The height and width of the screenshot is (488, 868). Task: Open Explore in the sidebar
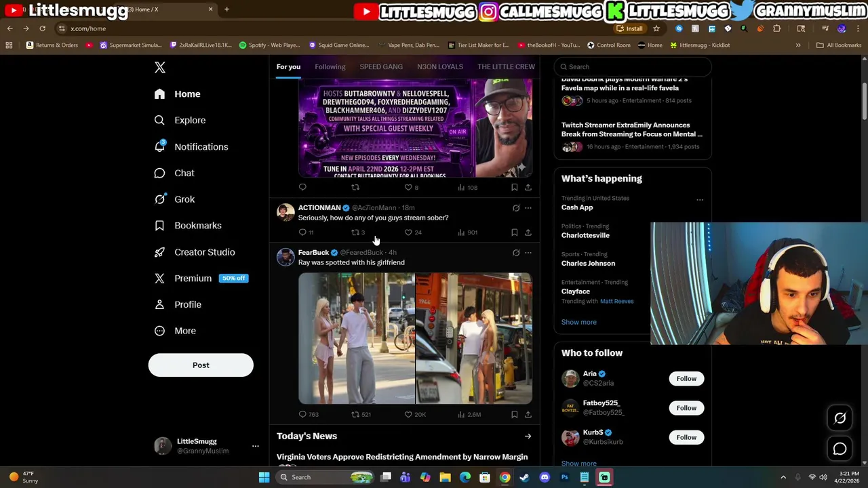point(180,120)
